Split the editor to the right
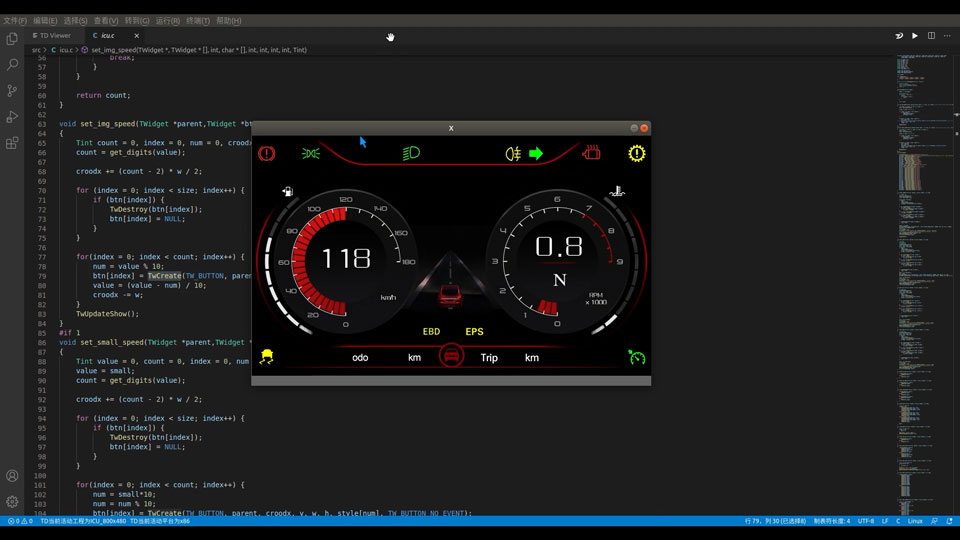 click(x=931, y=36)
